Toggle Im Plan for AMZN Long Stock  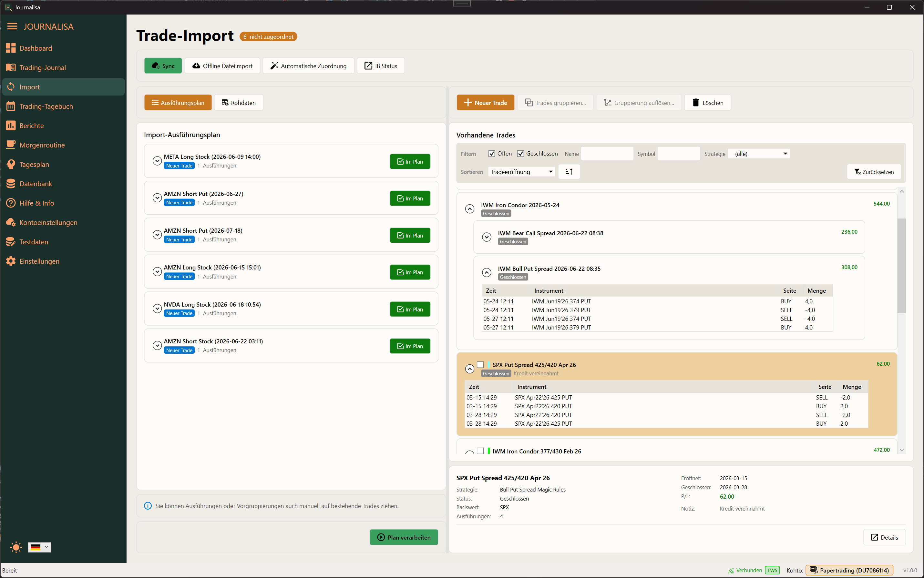410,272
